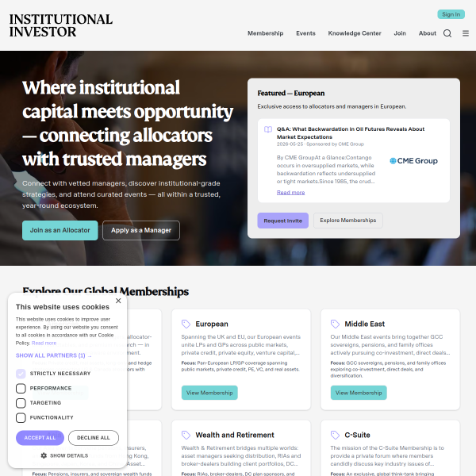Select the European card heading
Viewport: 476px width, 476px height.
[212, 324]
